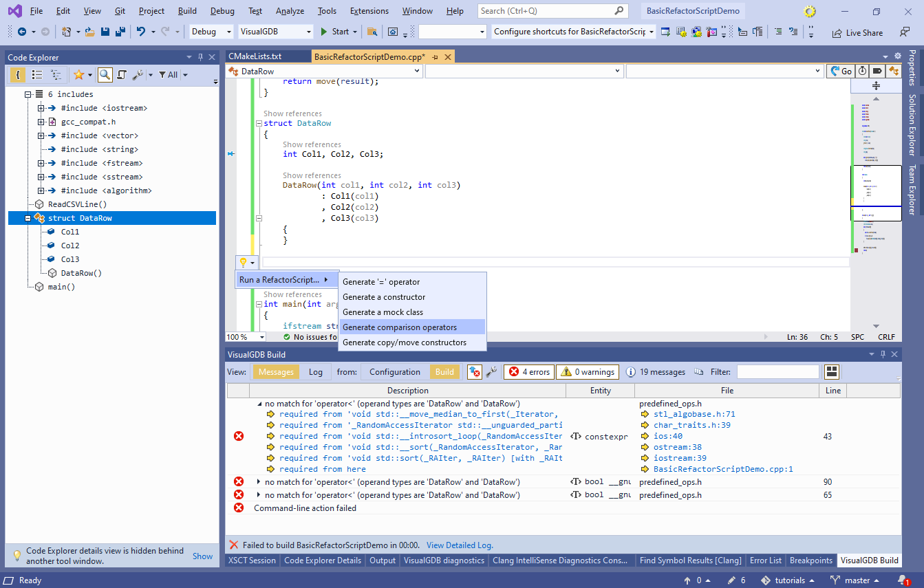
Task: Toggle the Configuration source button
Action: pyautogui.click(x=395, y=372)
